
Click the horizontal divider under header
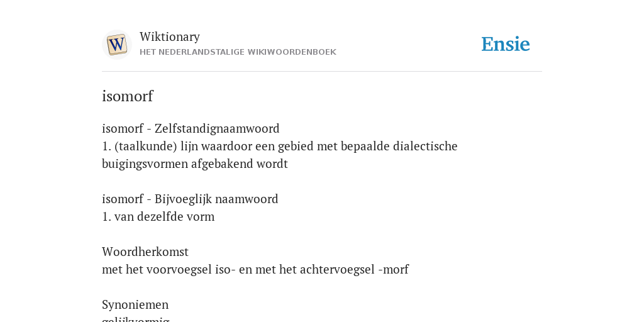click(322, 72)
